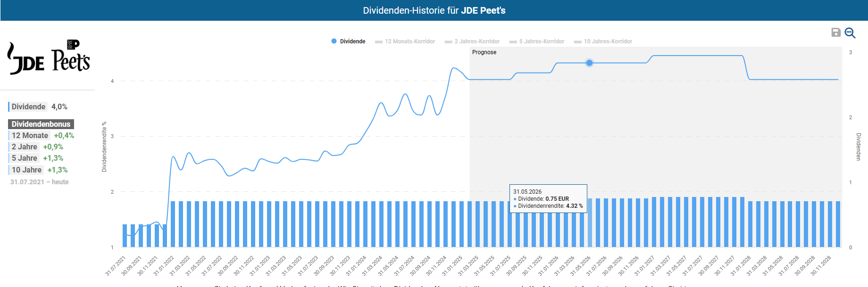Click the highlighted data point on yield line
Screen dimensions: 868x287
(589, 63)
